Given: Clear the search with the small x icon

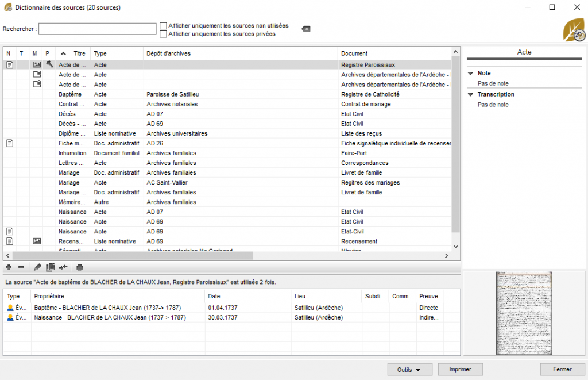Looking at the screenshot, I should (x=305, y=28).
